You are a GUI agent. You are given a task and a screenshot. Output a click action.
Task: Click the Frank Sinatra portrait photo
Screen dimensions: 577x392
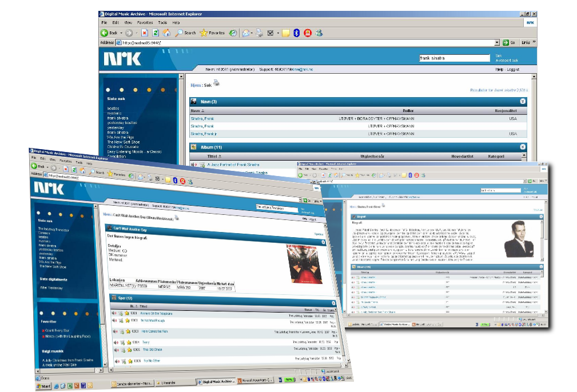click(x=523, y=239)
